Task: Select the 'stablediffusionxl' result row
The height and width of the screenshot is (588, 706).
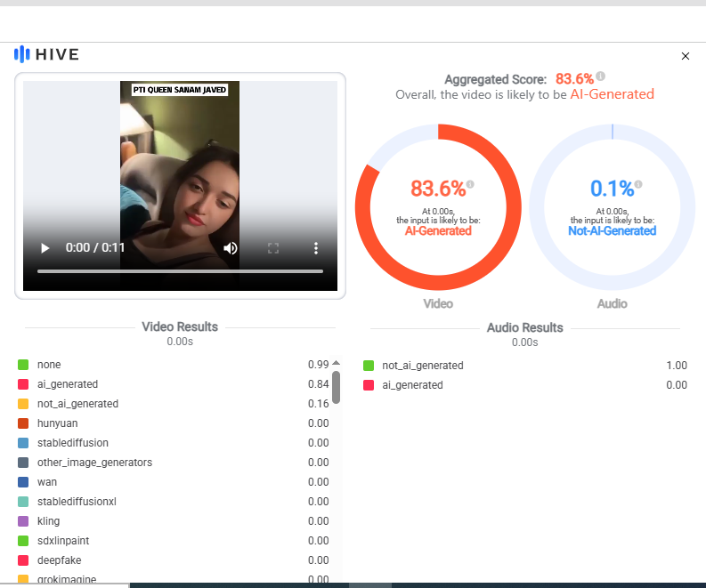Action: [x=174, y=502]
